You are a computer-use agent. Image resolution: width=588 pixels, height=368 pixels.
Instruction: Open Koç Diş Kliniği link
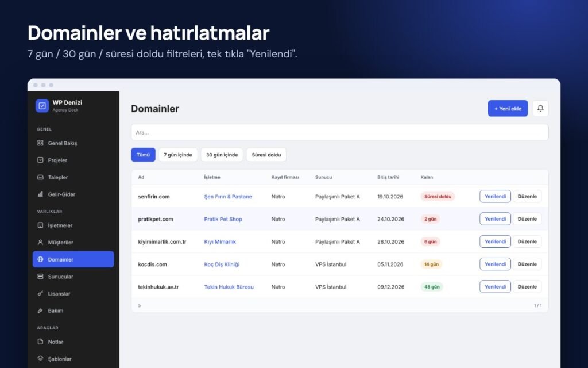click(x=222, y=264)
